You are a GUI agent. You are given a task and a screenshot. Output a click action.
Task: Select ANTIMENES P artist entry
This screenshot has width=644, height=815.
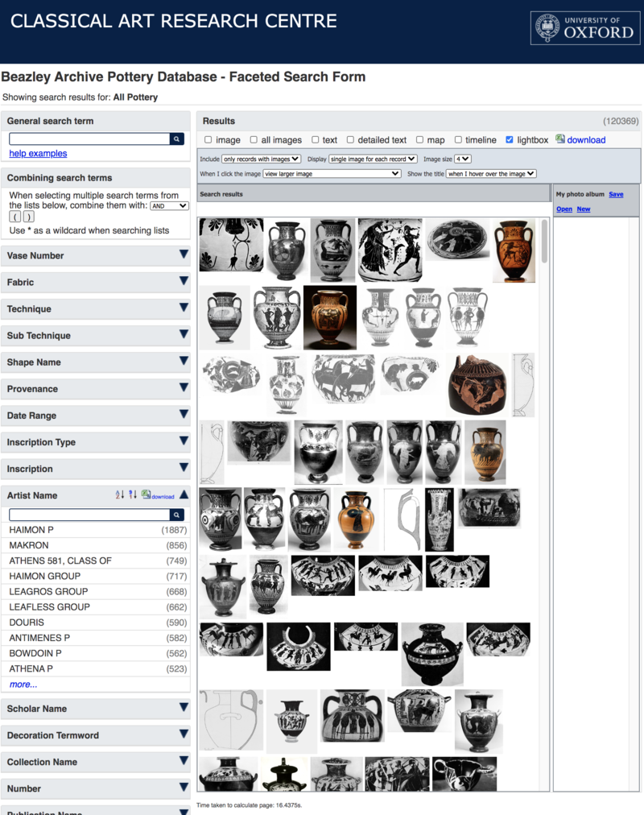(x=96, y=638)
